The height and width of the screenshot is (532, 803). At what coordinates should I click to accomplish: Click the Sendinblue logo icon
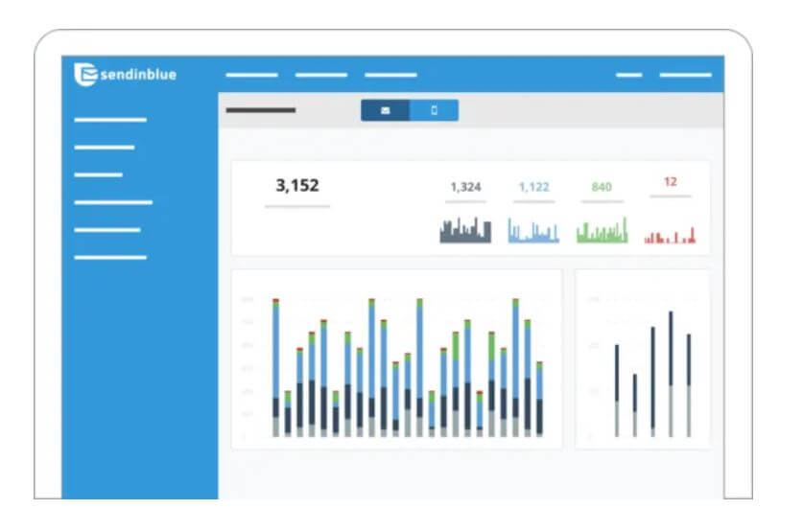pos(85,75)
